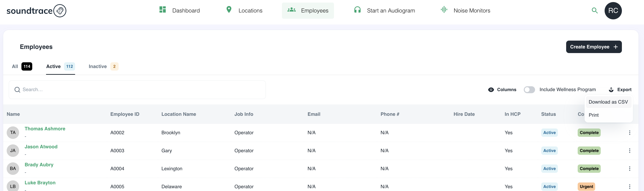The height and width of the screenshot is (191, 644).
Task: Open Thomas Ashmore's profile
Action: click(45, 129)
